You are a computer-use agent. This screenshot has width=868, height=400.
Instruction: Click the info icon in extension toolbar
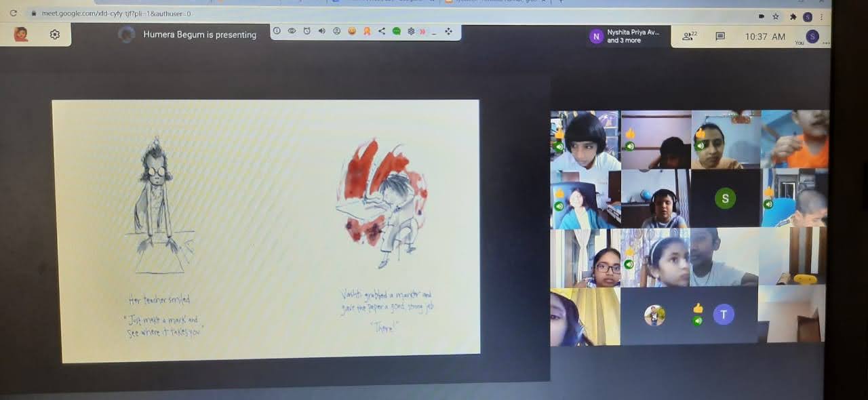click(x=277, y=31)
